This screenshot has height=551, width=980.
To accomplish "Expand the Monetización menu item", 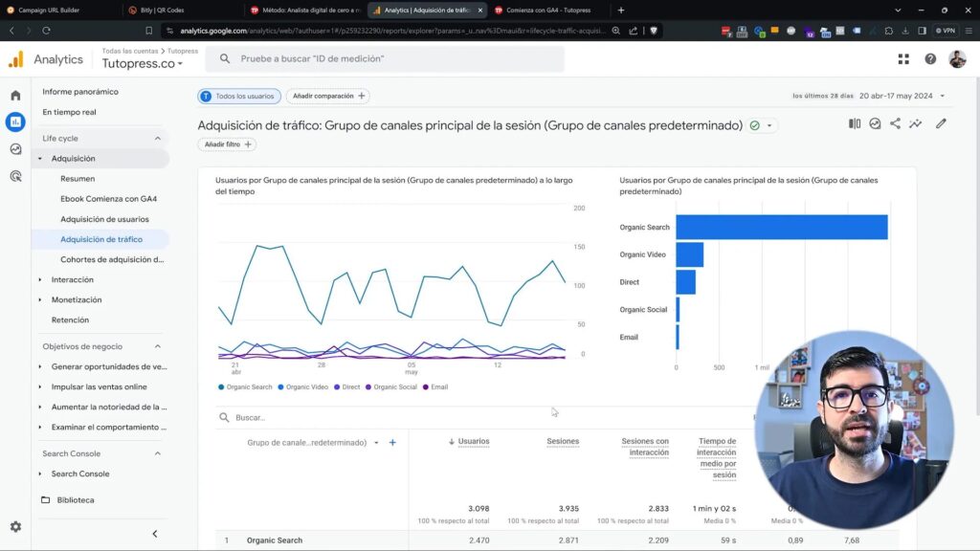I will [x=40, y=299].
